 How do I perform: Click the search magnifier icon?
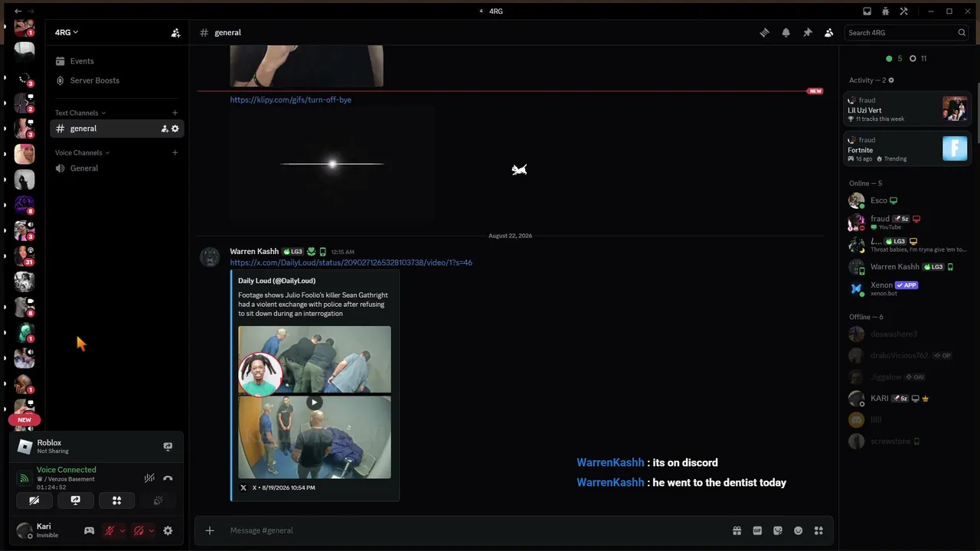pyautogui.click(x=962, y=32)
